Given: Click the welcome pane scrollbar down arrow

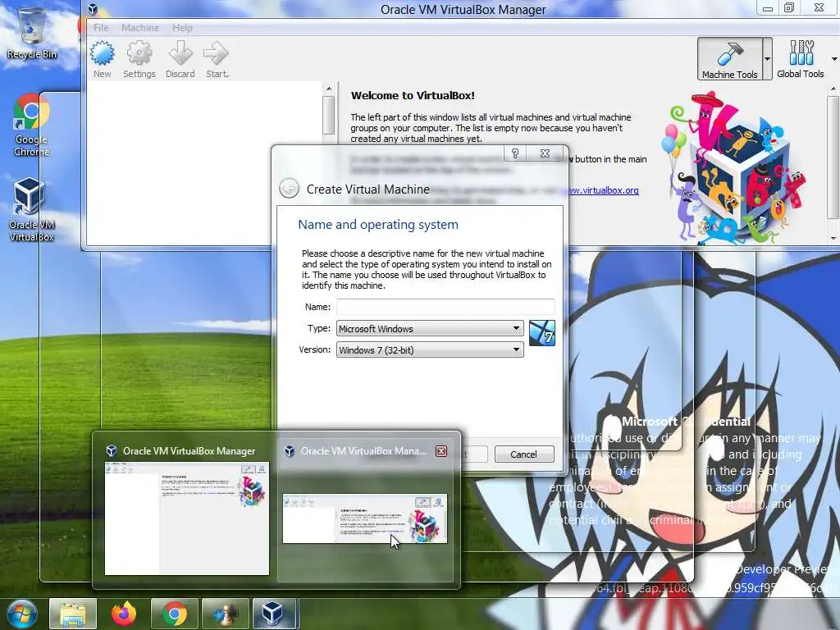Looking at the screenshot, I should pyautogui.click(x=833, y=239).
